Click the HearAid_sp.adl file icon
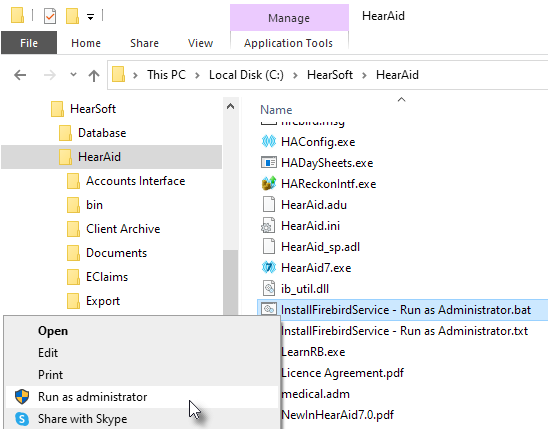 tap(269, 246)
